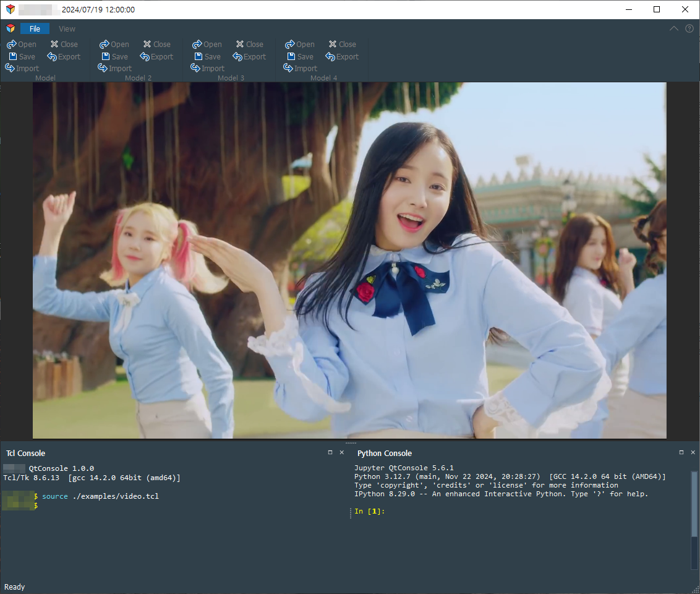Collapse the ribbon with the chevron
The image size is (700, 594).
[x=673, y=28]
